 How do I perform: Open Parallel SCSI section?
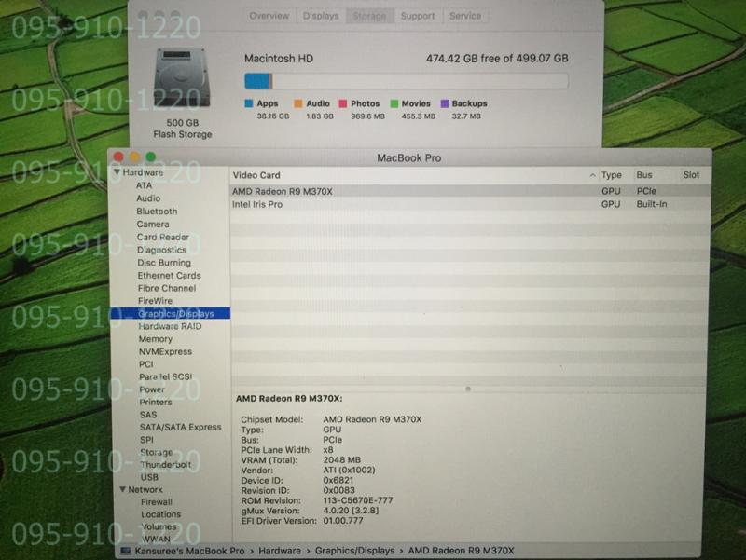(166, 376)
